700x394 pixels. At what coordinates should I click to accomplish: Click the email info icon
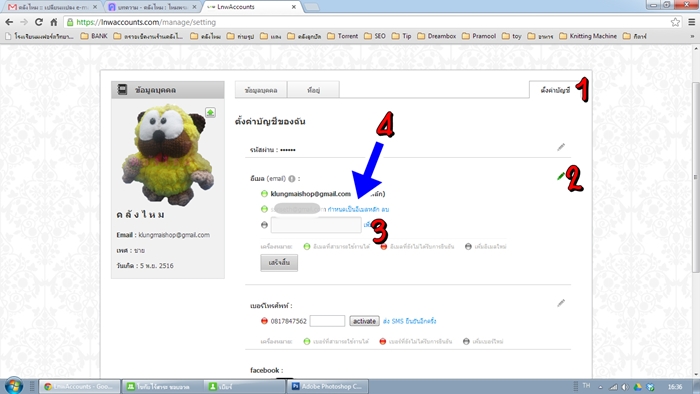[292, 179]
